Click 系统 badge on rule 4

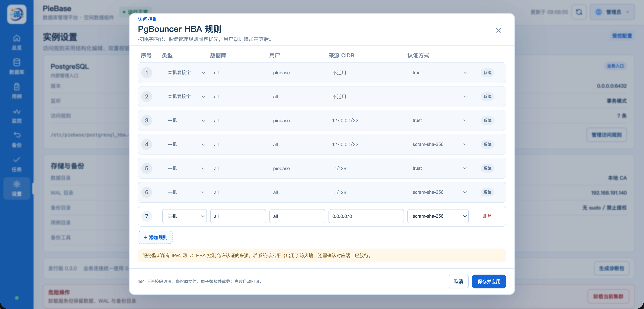coord(487,144)
